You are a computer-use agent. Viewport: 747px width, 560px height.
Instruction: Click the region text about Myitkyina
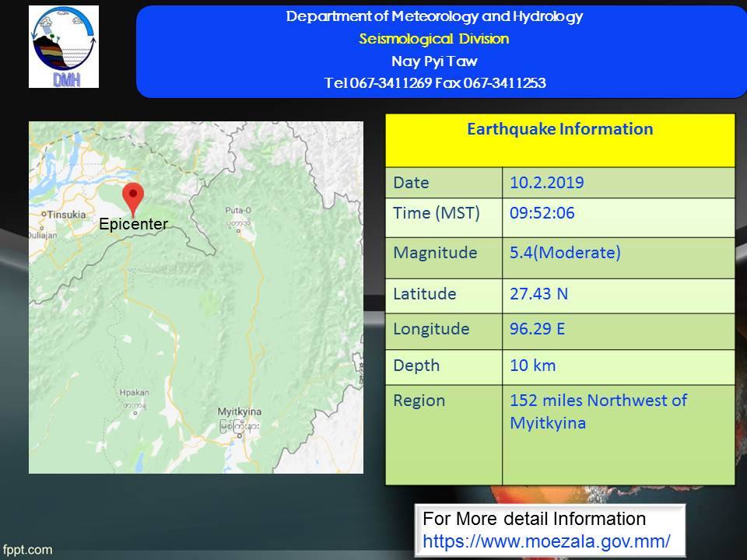(x=598, y=411)
